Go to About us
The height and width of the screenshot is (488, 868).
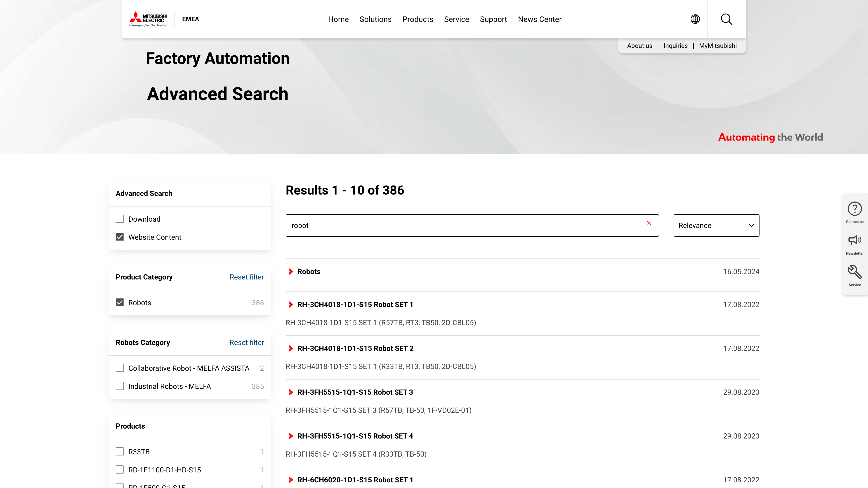click(639, 46)
